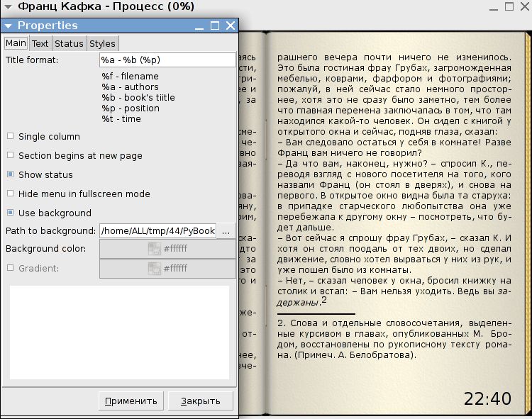Enable the Single column checkbox
This screenshot has height=419, width=532.
[11, 136]
